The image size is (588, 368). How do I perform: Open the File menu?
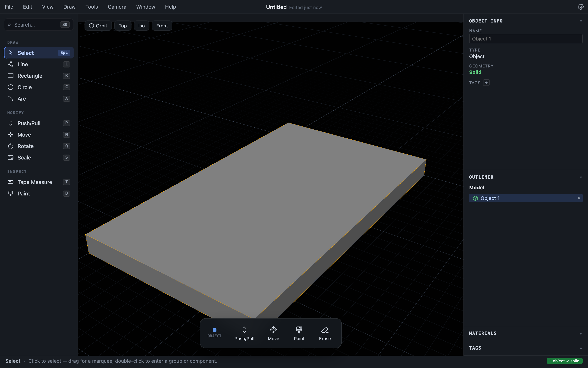(9, 7)
